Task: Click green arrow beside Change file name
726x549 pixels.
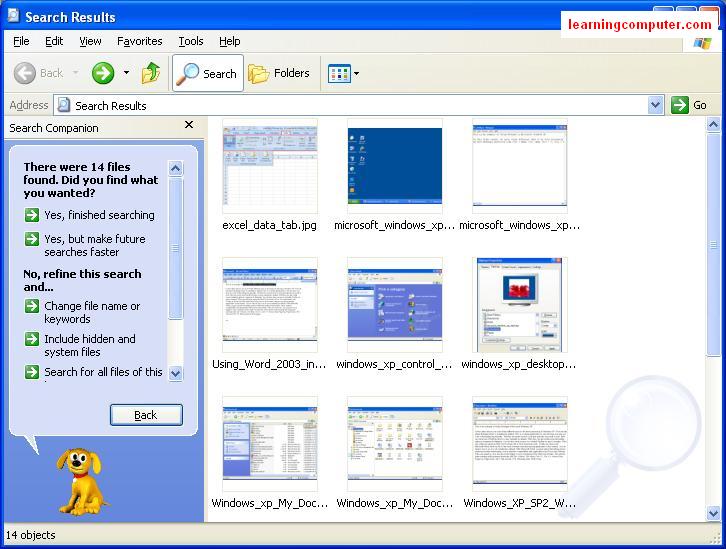Action: click(32, 306)
